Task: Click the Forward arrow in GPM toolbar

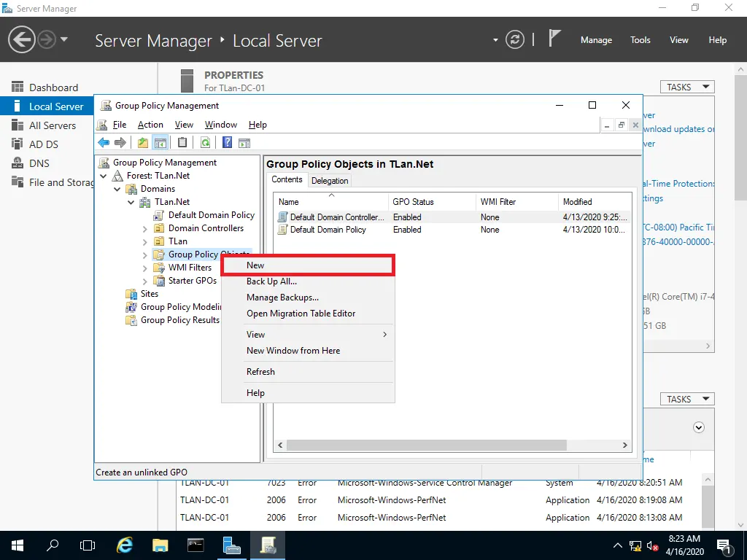Action: 120,142
